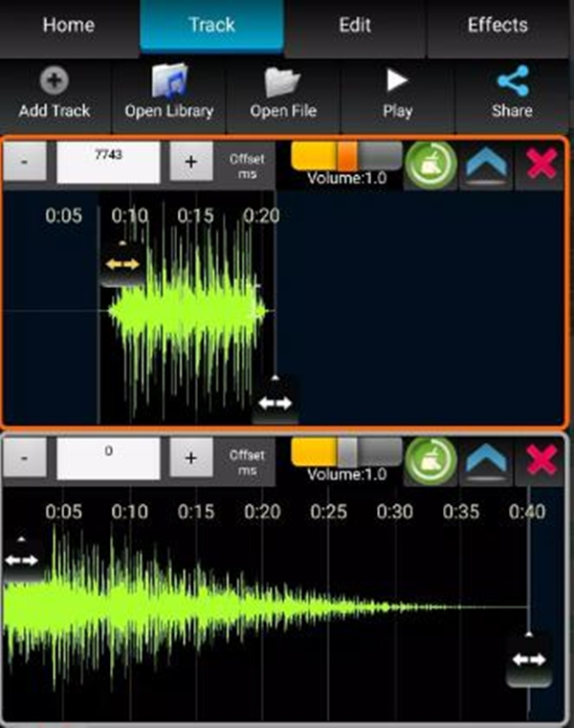Delete the second track with red X

[x=541, y=460]
